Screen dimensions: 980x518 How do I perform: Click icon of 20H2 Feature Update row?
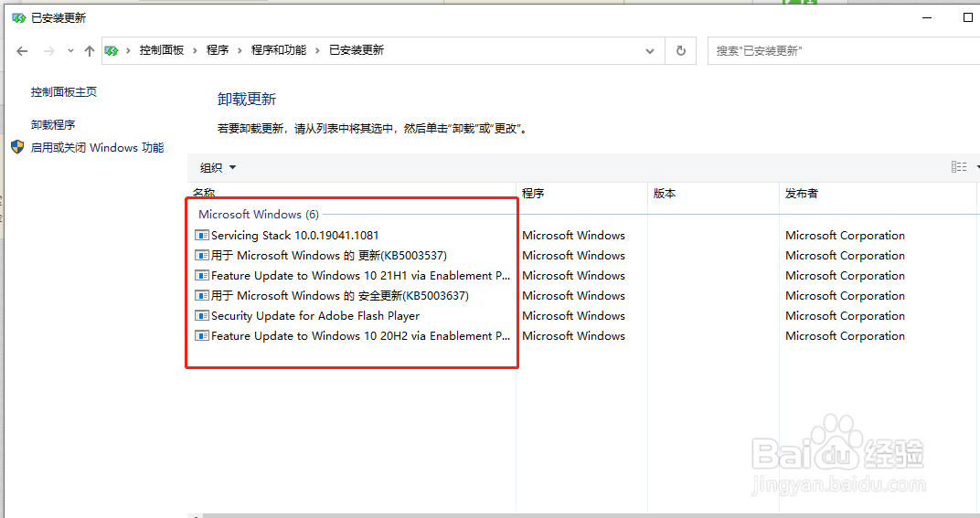202,335
